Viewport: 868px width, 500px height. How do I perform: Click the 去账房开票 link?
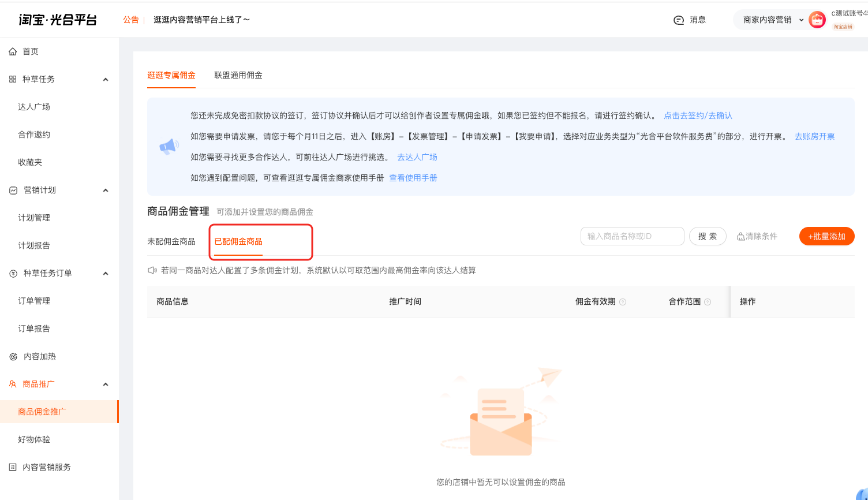[x=815, y=136]
